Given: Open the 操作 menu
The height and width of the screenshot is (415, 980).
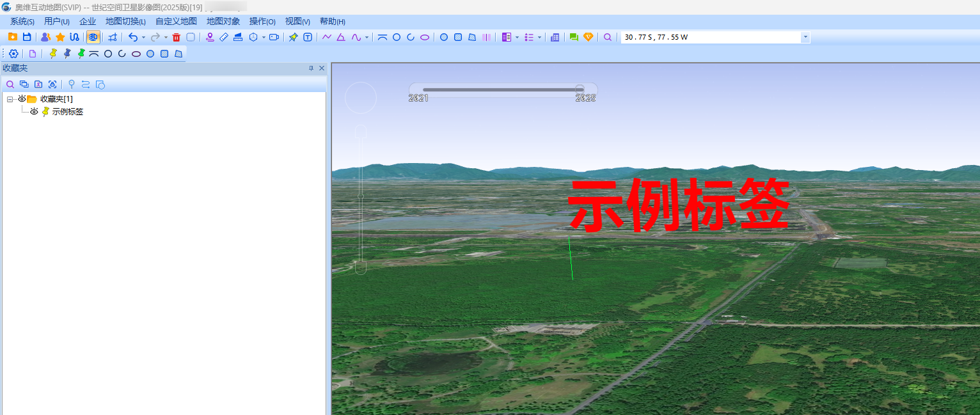Looking at the screenshot, I should [262, 21].
